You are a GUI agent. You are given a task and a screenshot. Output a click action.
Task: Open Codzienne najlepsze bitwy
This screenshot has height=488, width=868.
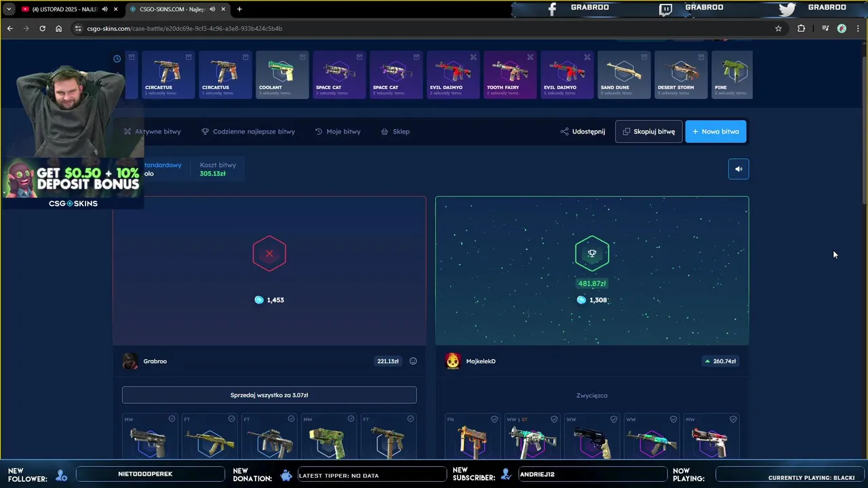pos(248,131)
